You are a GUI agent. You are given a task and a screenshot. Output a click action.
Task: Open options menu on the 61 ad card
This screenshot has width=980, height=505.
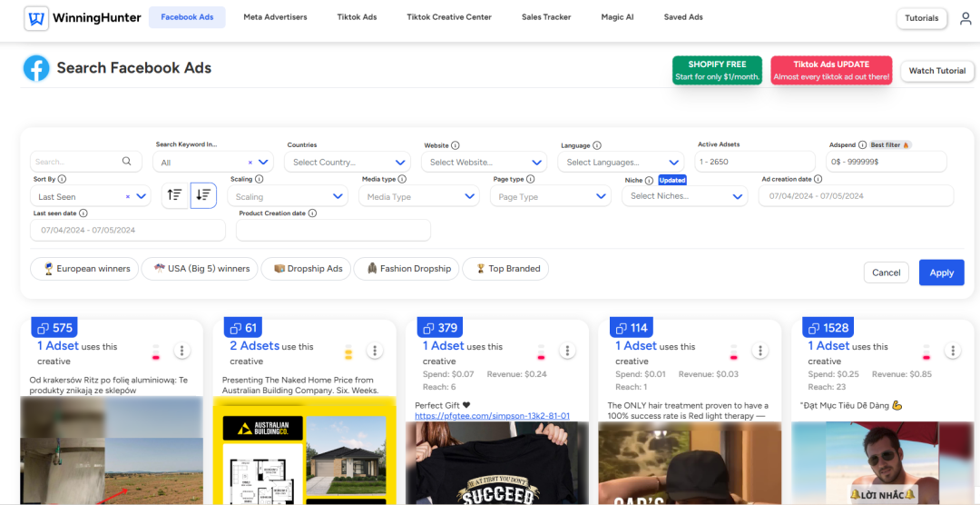(x=374, y=351)
